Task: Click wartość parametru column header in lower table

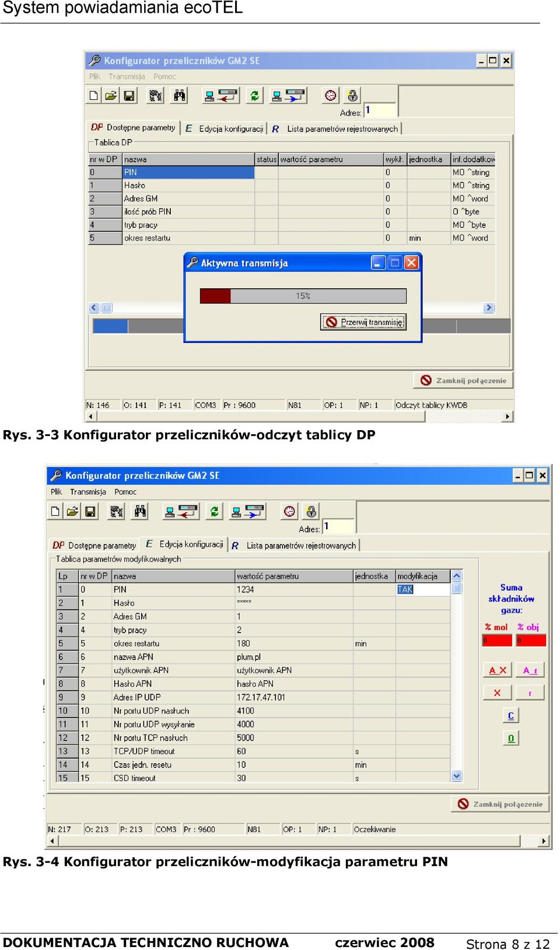Action: pyautogui.click(x=294, y=576)
